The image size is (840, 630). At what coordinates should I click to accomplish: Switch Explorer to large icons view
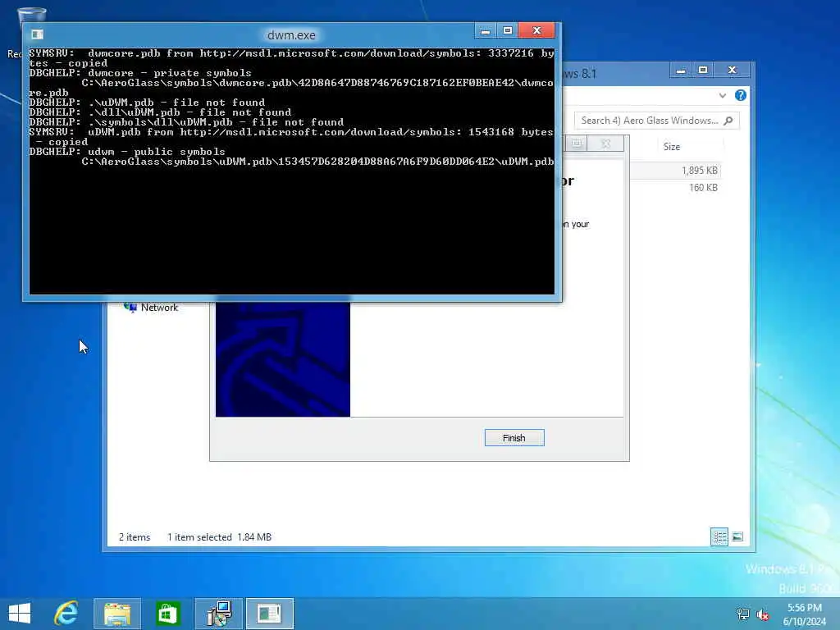tap(737, 536)
